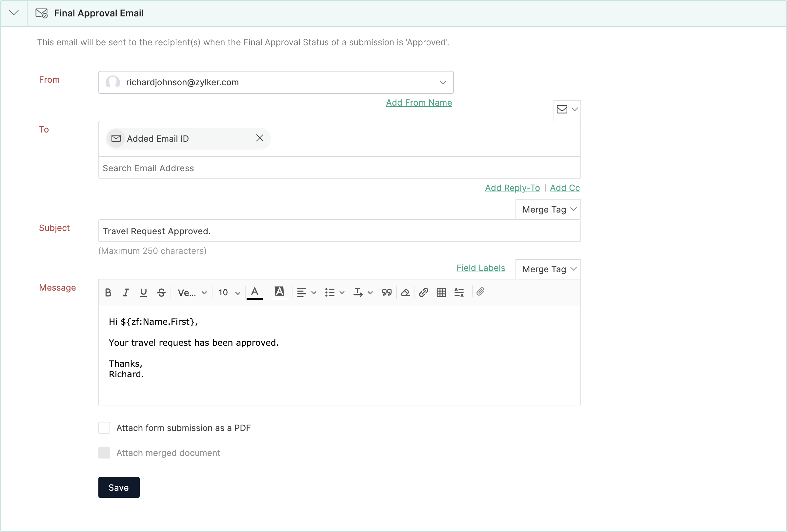The width and height of the screenshot is (787, 532).
Task: Apply italic formatting to message text
Action: 126,293
